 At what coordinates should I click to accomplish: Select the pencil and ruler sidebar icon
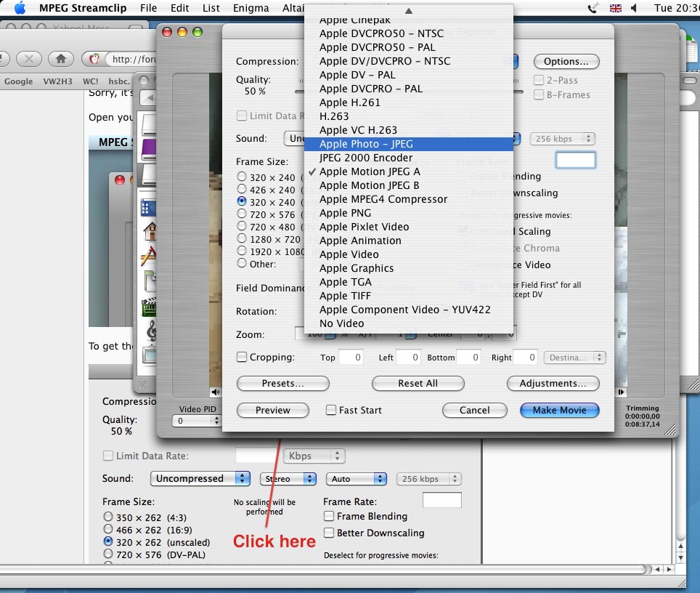(x=148, y=256)
